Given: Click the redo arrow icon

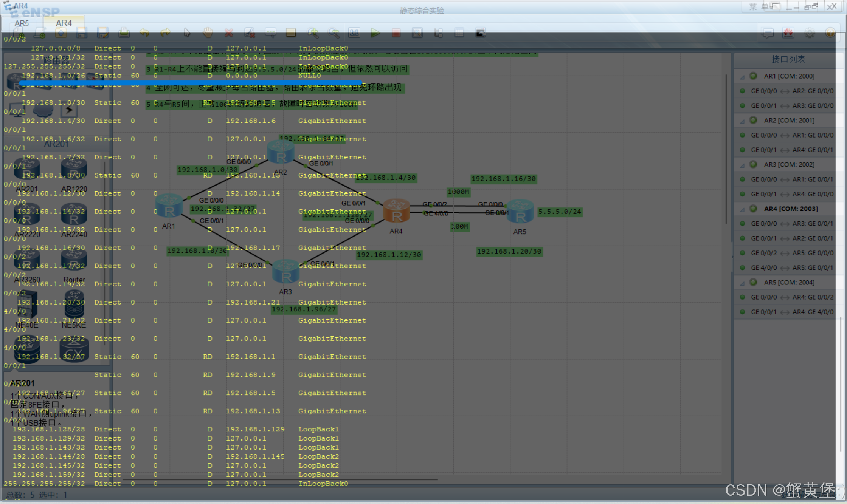Looking at the screenshot, I should tap(165, 33).
